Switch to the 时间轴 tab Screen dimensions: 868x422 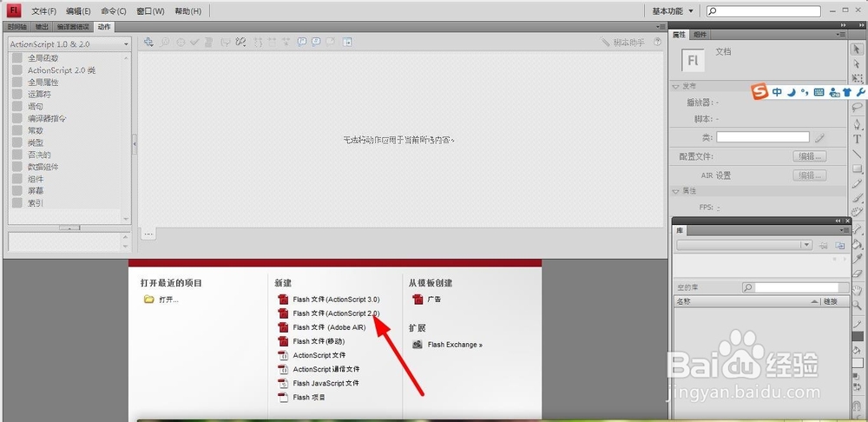(x=17, y=27)
